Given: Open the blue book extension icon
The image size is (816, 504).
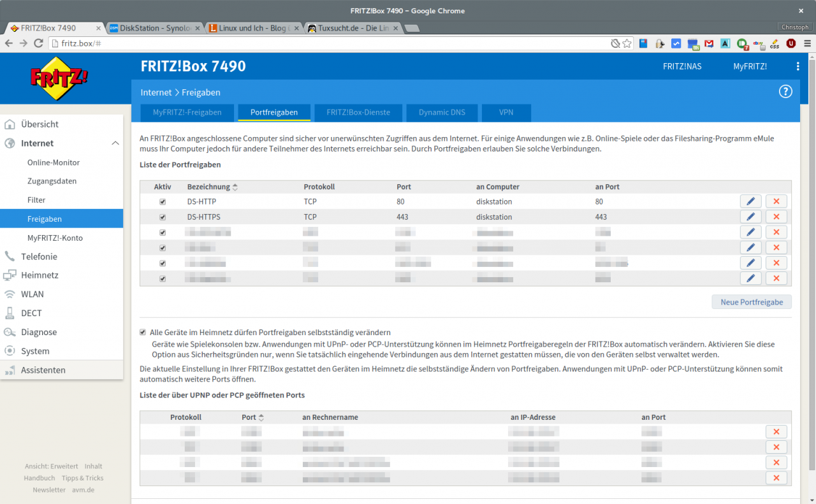Looking at the screenshot, I should click(643, 43).
